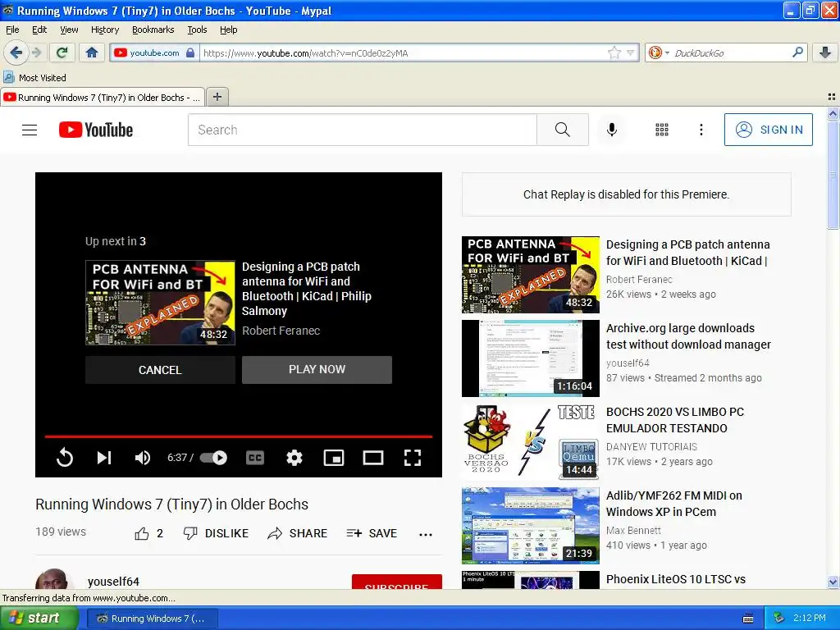
Task: Click the DISLIKE button
Action: tap(216, 533)
